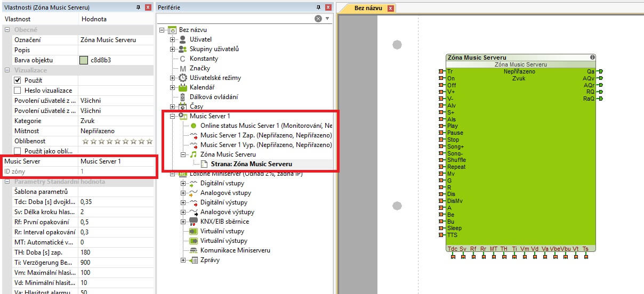The image size is (644, 294).
Task: Collapse the Obecné property section
Action: click(x=7, y=30)
